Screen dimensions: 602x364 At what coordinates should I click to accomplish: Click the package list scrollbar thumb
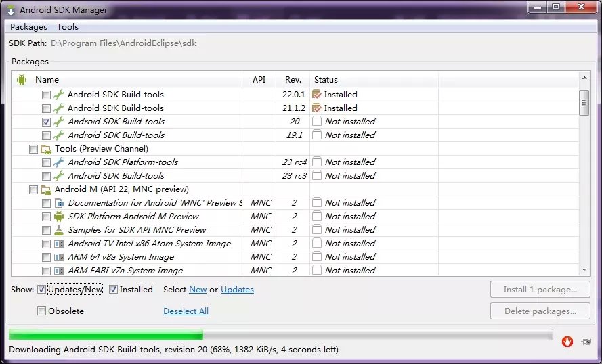click(x=584, y=103)
